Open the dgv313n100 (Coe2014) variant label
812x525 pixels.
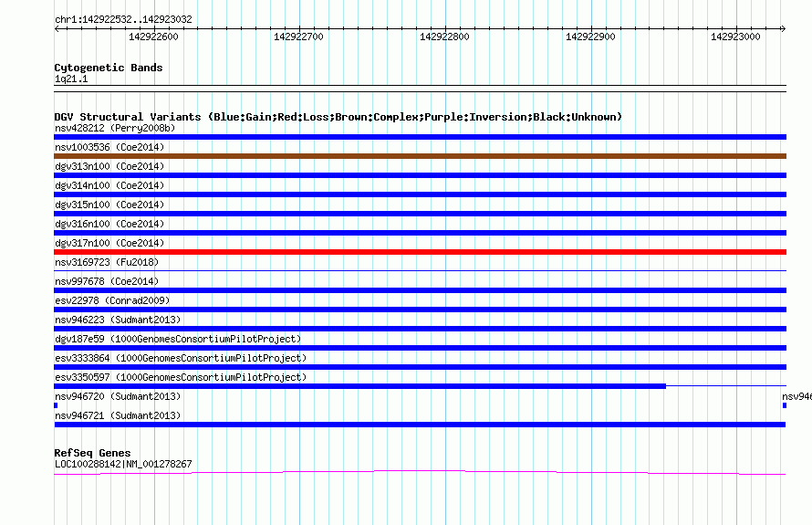coord(109,166)
